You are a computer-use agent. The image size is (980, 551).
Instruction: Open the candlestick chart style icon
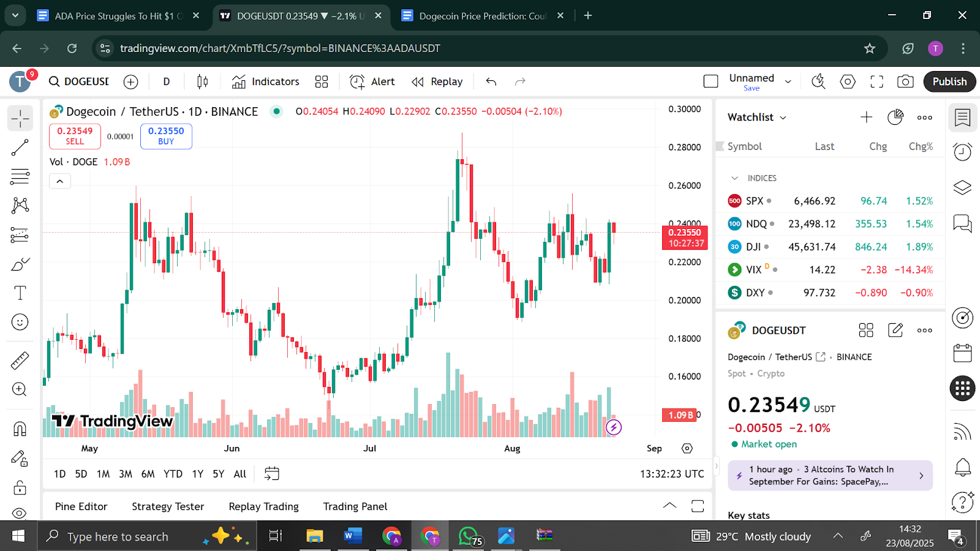pos(202,81)
